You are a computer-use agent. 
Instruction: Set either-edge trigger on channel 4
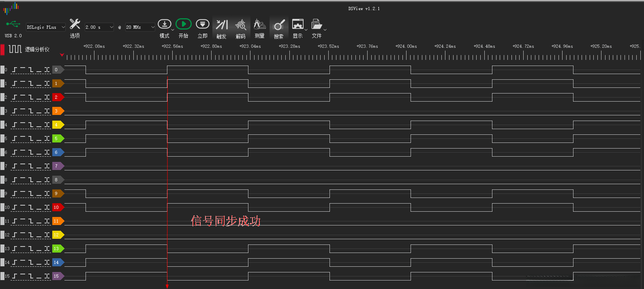point(47,125)
